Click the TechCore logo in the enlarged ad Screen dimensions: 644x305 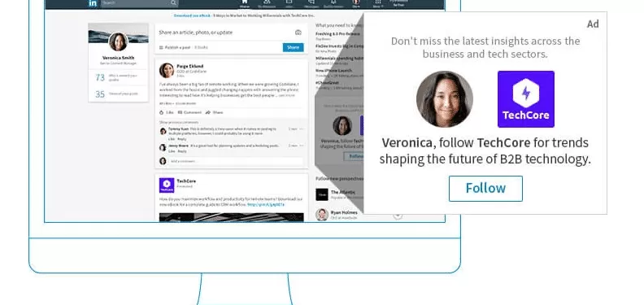tap(526, 99)
